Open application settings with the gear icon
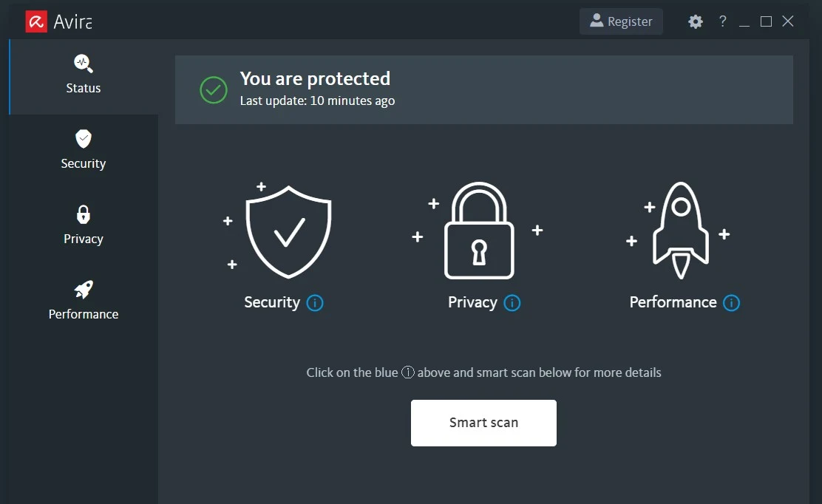The height and width of the screenshot is (504, 822). (x=695, y=21)
